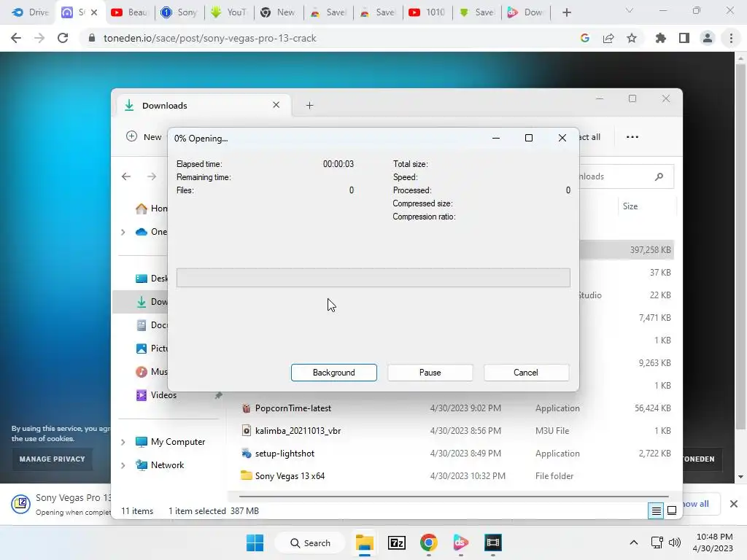747x560 pixels.
Task: Switch to the Beau YouTube tab
Action: click(130, 12)
